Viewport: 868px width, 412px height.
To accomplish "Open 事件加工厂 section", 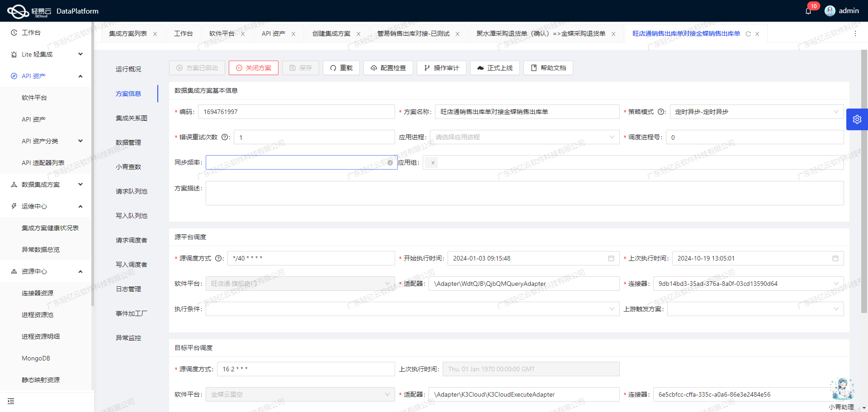I will [132, 313].
